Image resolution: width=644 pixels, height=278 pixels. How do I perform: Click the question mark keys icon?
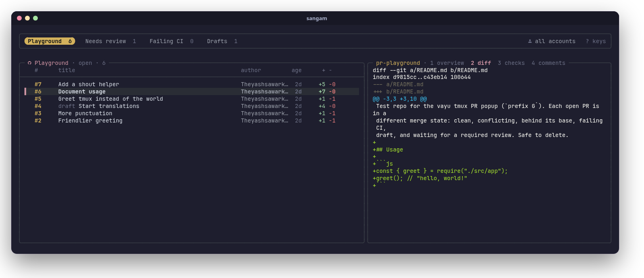coord(587,41)
